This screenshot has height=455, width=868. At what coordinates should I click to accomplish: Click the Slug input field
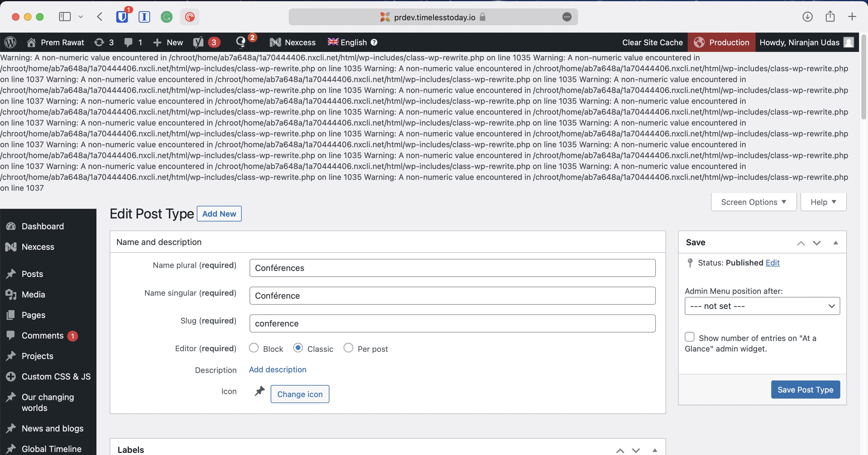(452, 323)
